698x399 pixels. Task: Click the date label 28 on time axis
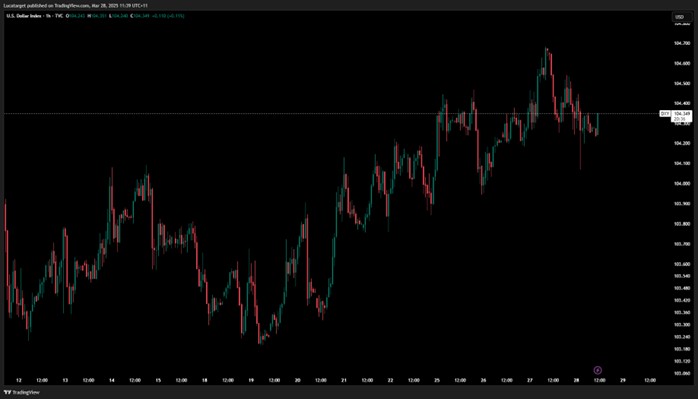pyautogui.click(x=576, y=381)
